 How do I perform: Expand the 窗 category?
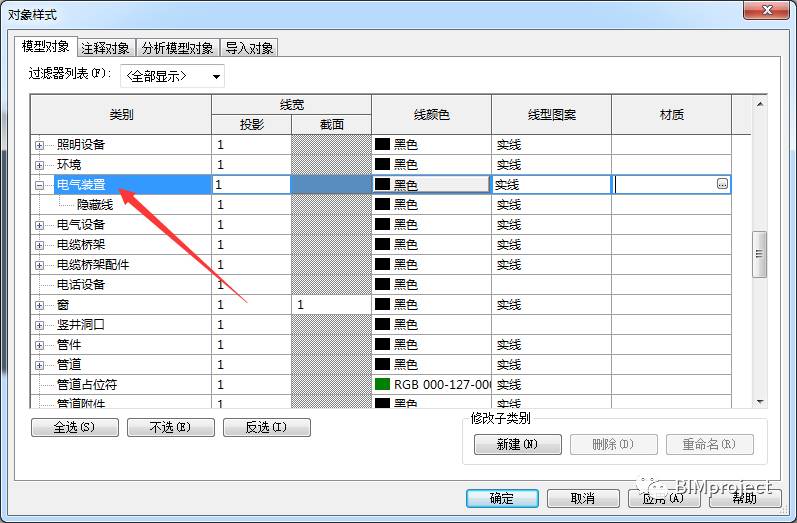tap(39, 305)
